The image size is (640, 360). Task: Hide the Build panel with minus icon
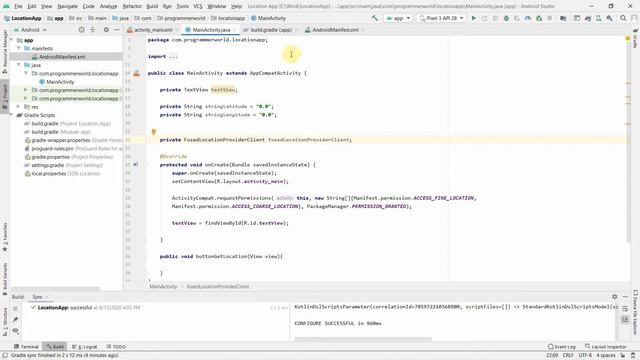625,297
